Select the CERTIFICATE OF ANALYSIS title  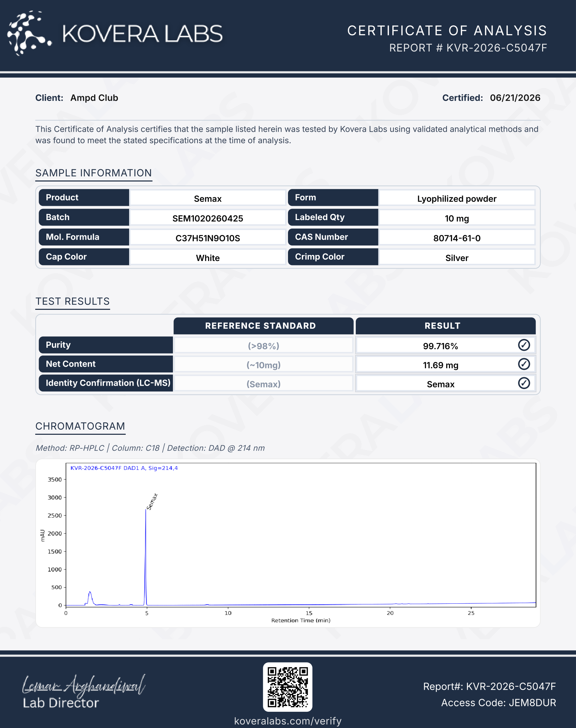click(x=447, y=30)
